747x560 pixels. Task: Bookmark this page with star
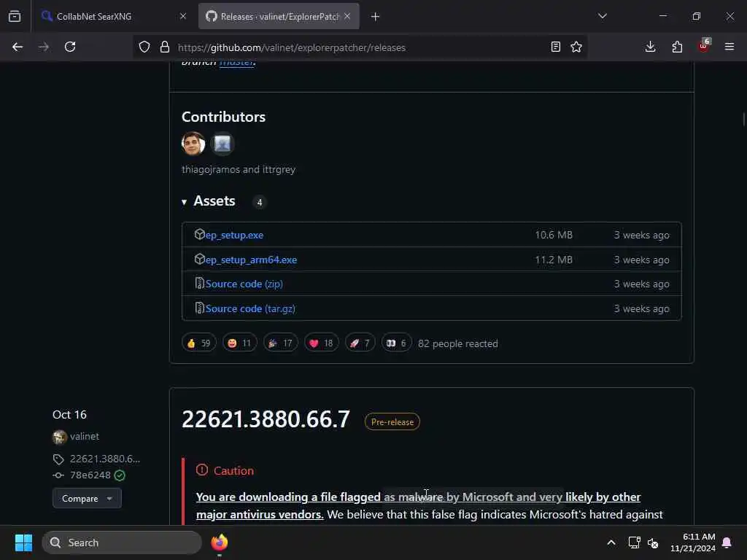[x=576, y=47]
